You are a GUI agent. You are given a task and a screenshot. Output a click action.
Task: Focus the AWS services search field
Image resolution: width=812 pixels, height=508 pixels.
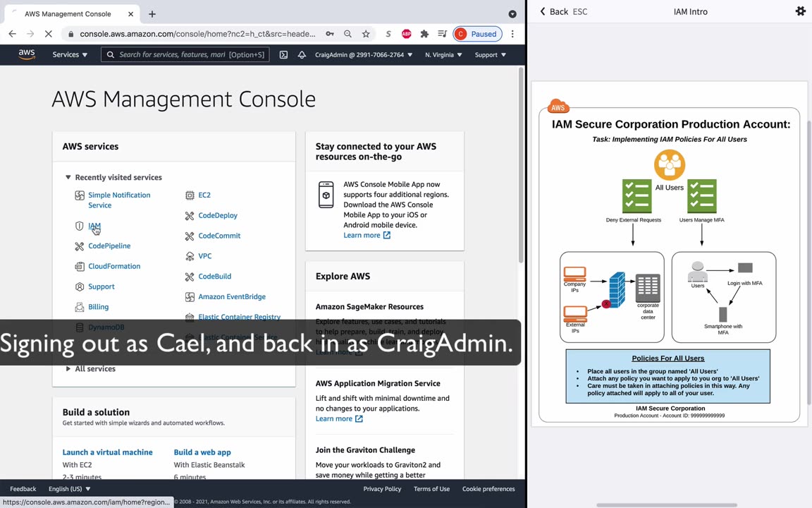pyautogui.click(x=185, y=54)
